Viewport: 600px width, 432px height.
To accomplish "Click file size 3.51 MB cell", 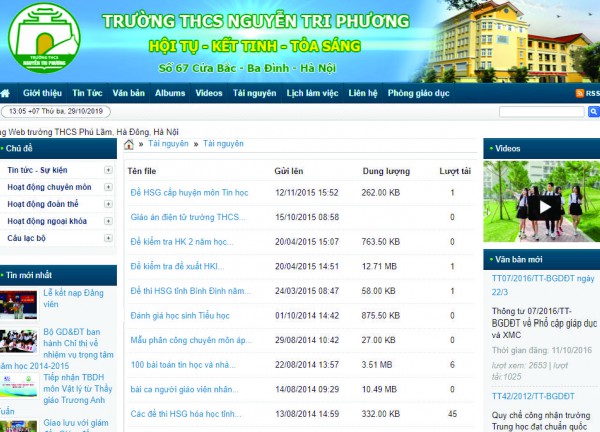I will pyautogui.click(x=377, y=365).
